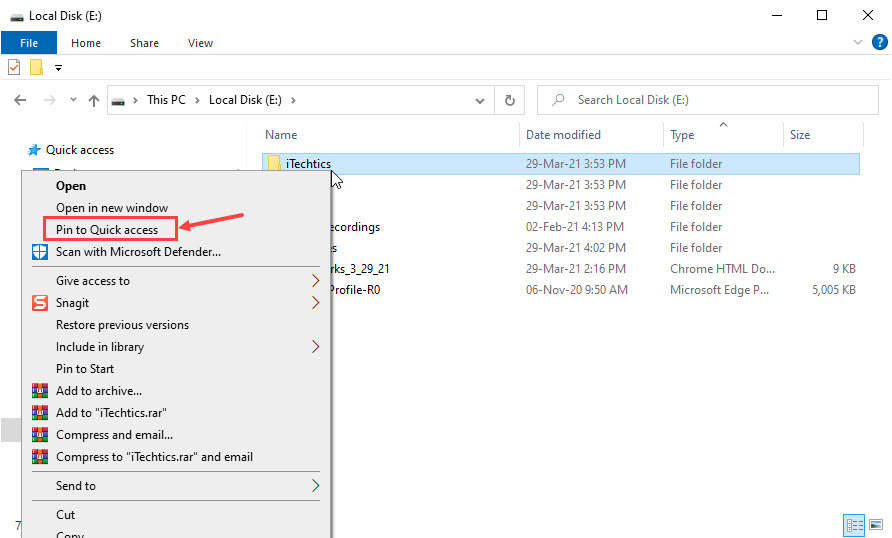Image resolution: width=892 pixels, height=538 pixels.
Task: Open the File tab
Action: 28,43
